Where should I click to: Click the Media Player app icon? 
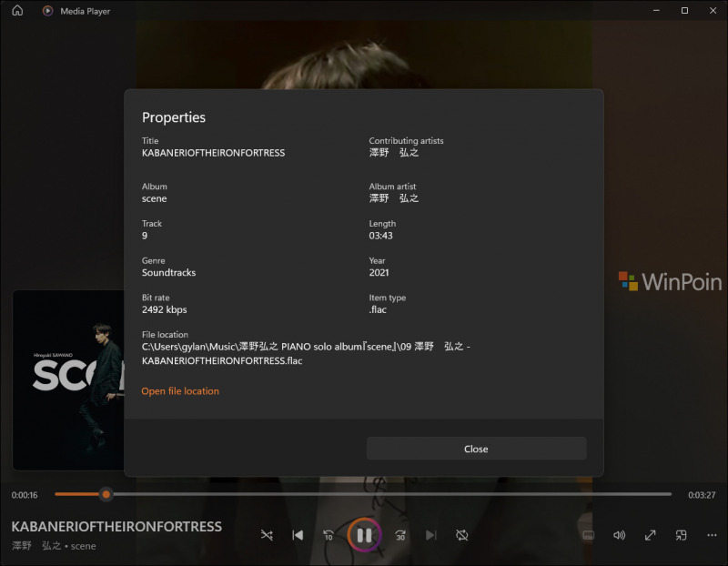(x=47, y=11)
